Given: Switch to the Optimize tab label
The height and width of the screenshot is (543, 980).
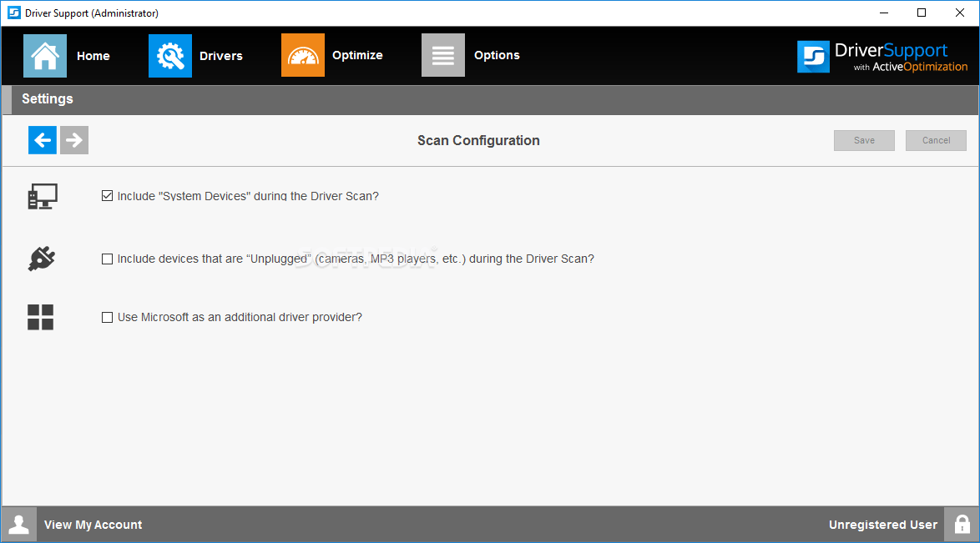Looking at the screenshot, I should 357,55.
